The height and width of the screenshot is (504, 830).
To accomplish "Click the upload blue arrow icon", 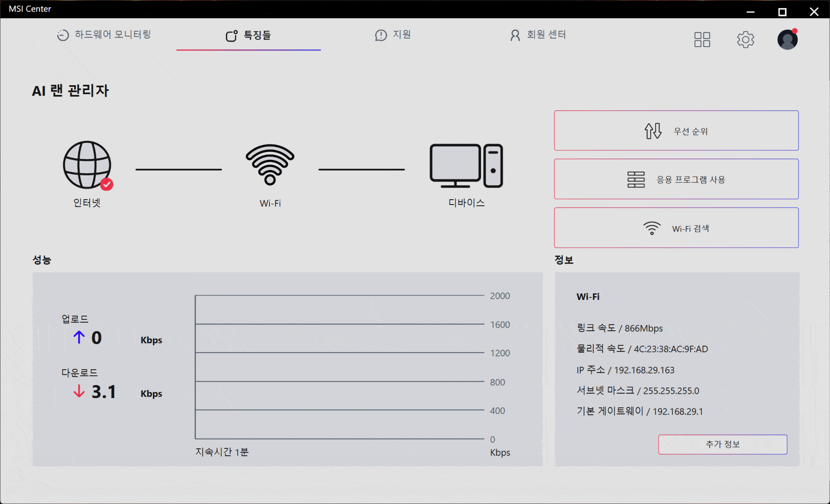I will [79, 337].
